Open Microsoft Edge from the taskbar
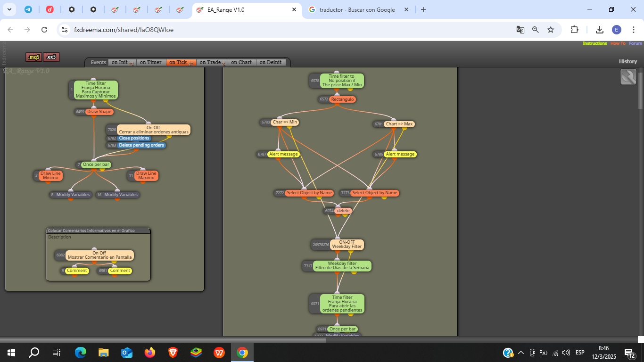This screenshot has width=644, height=362. coord(81,352)
